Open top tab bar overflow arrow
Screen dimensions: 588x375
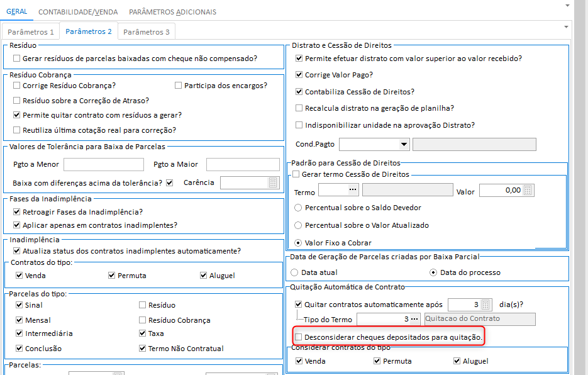point(567,5)
